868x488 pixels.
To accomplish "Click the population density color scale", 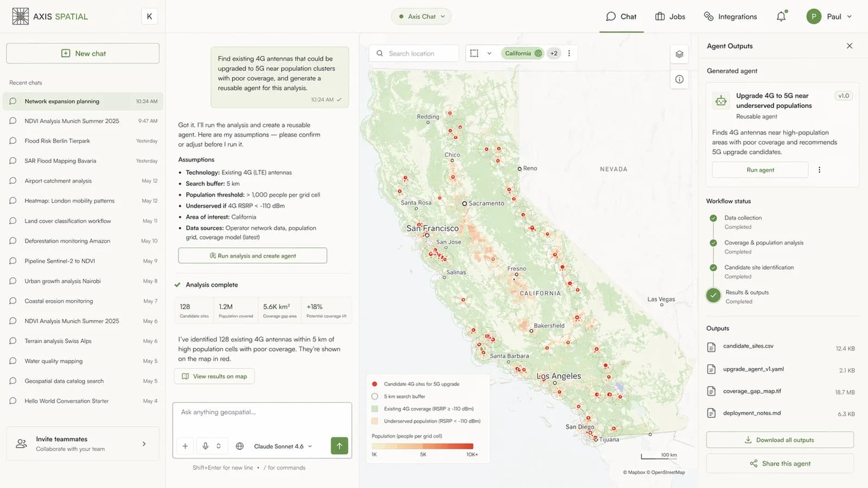I will 423,446.
